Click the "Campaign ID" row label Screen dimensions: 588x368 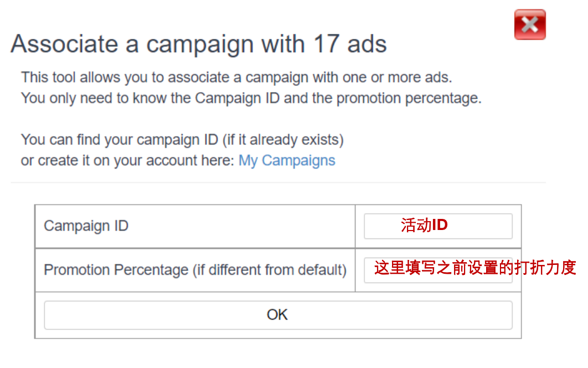coord(86,226)
